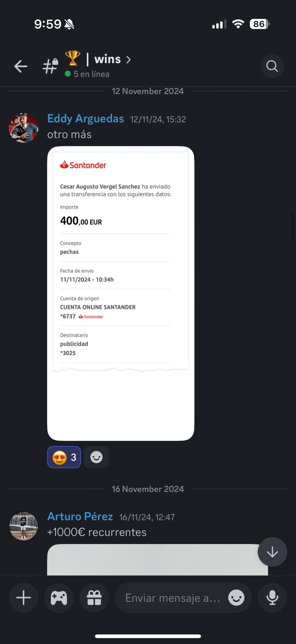Tap Eddy Arguedas avatar picture

pos(24,128)
